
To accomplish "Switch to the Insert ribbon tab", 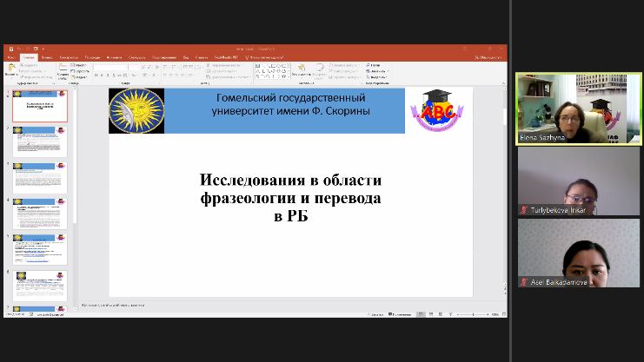I will [x=46, y=57].
